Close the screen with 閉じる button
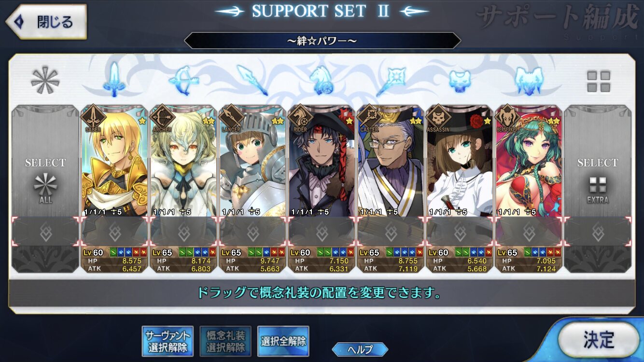This screenshot has height=362, width=644. 46,22
